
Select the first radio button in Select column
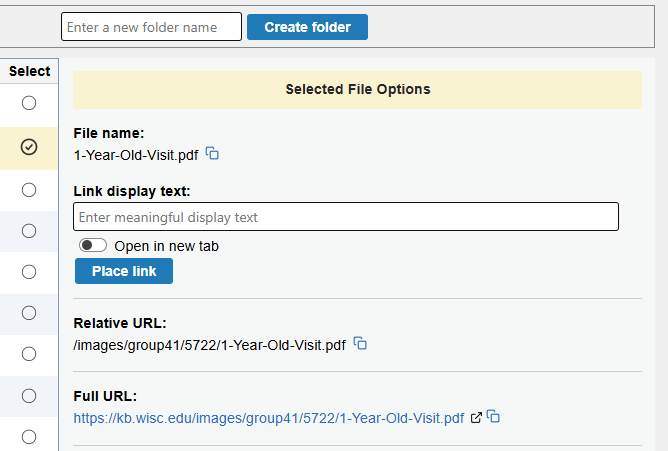pyautogui.click(x=29, y=103)
